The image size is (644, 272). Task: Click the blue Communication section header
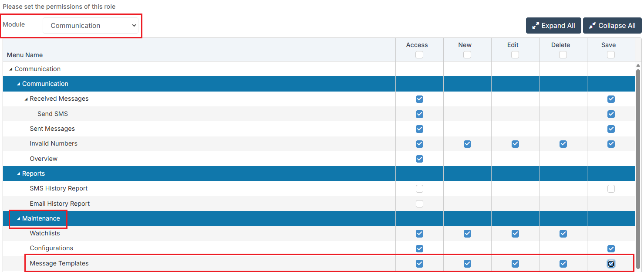coord(45,84)
